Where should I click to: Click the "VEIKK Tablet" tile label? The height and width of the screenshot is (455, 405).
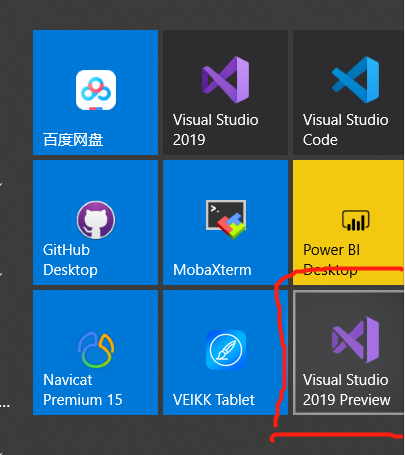214,400
